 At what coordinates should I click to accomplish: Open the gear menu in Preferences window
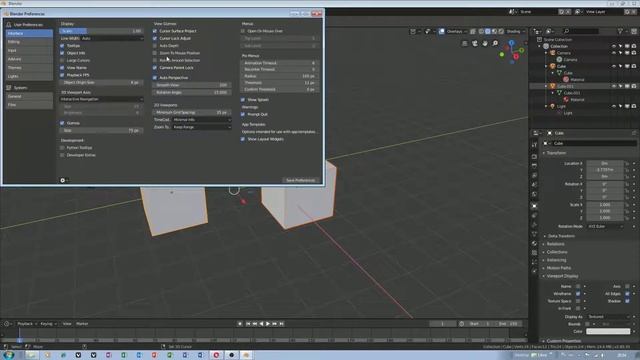click(x=63, y=180)
